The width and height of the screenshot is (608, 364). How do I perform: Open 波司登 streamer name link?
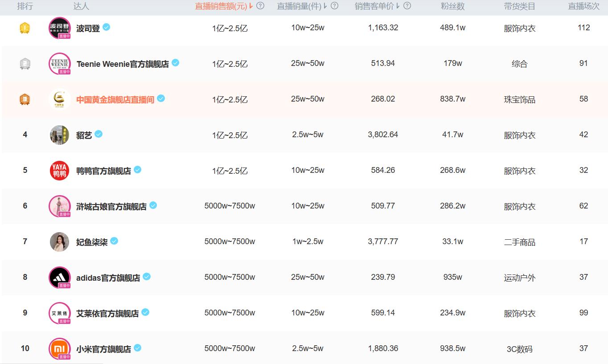88,28
